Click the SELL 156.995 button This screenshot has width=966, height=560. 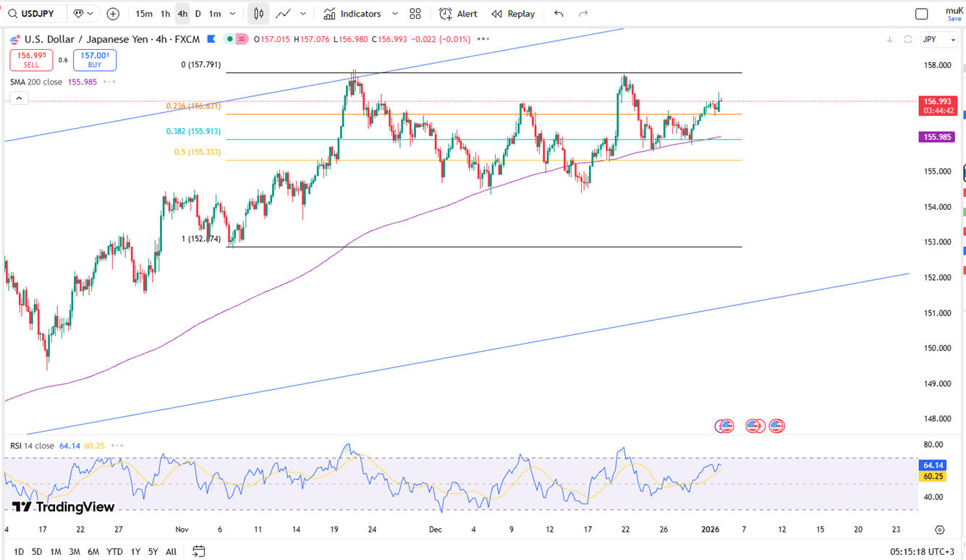tap(31, 60)
